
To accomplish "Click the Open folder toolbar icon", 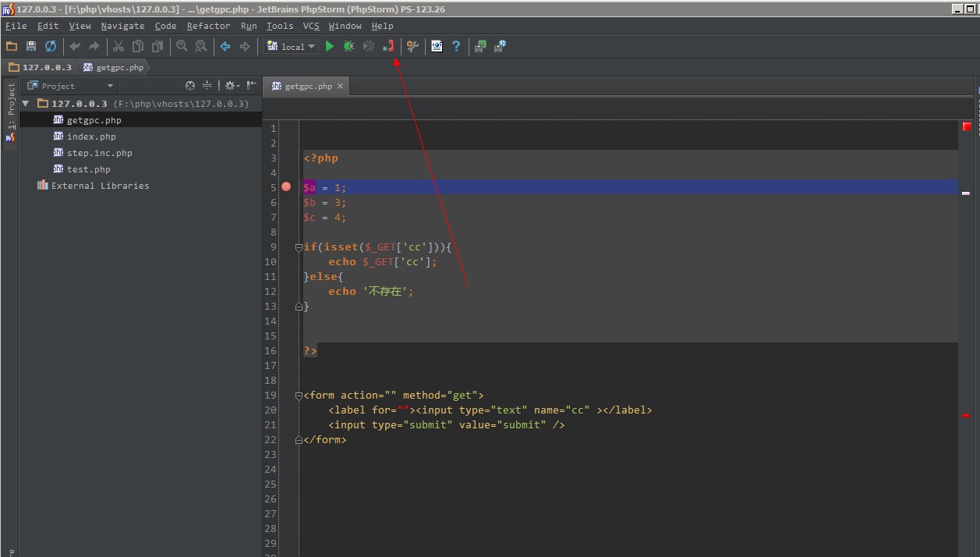I will pos(12,47).
